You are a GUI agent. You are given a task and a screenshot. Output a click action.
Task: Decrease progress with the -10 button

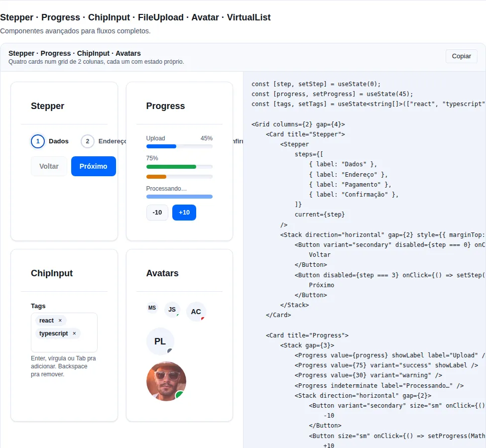157,212
